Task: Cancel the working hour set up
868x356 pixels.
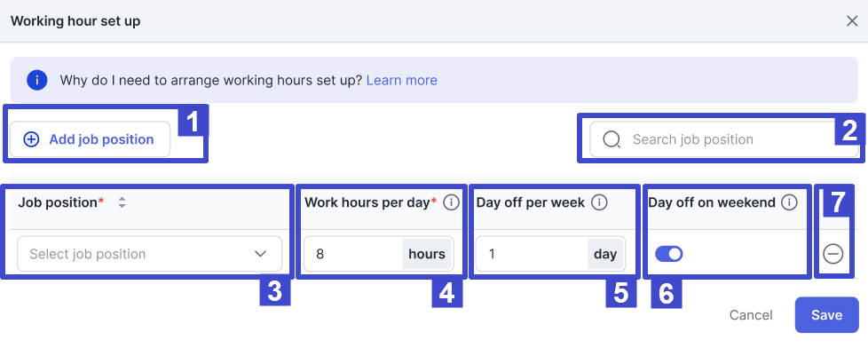Action: click(x=751, y=315)
